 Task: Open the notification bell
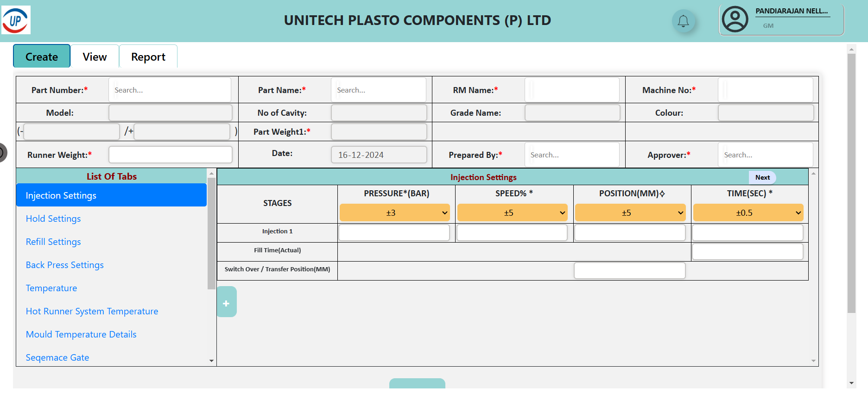[x=683, y=21]
